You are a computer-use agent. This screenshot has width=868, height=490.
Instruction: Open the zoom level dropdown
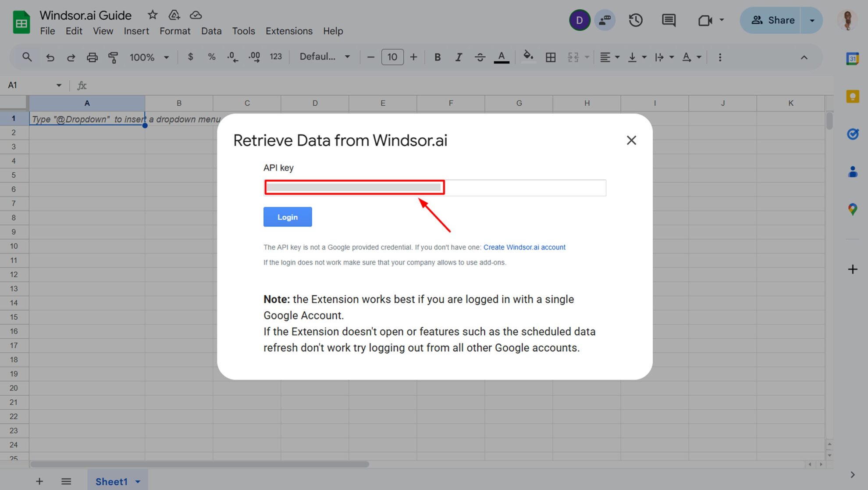click(149, 57)
